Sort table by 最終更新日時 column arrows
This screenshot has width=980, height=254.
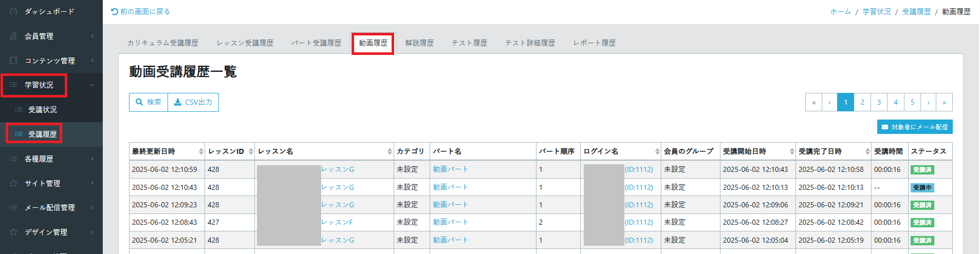click(201, 151)
